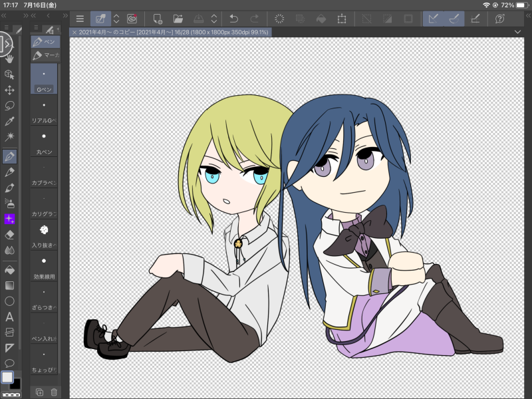Open the main hamburger menu
532x399 pixels.
click(x=80, y=19)
